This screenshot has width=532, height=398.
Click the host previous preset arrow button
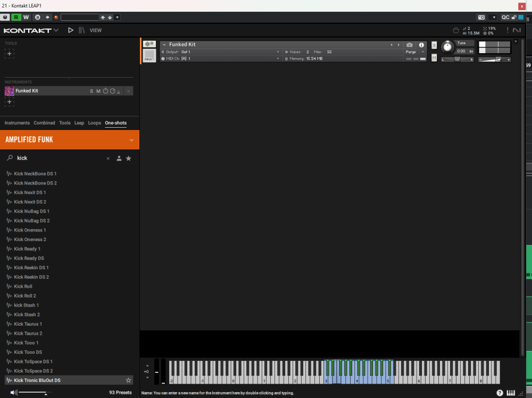103,18
